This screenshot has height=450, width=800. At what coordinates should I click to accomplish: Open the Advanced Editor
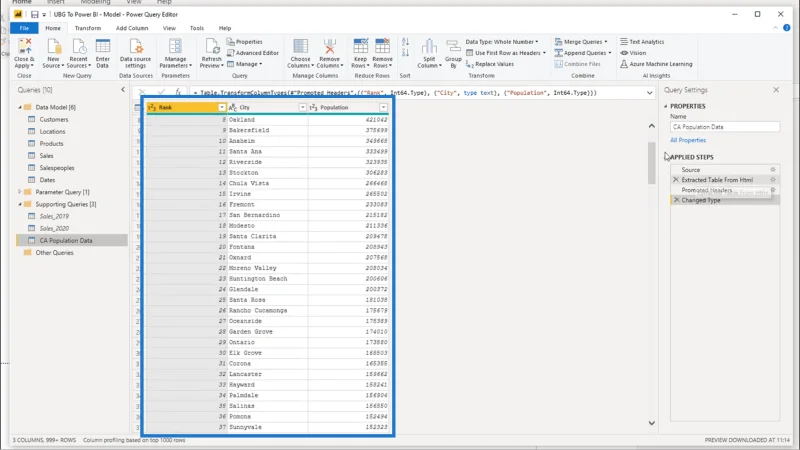point(253,53)
